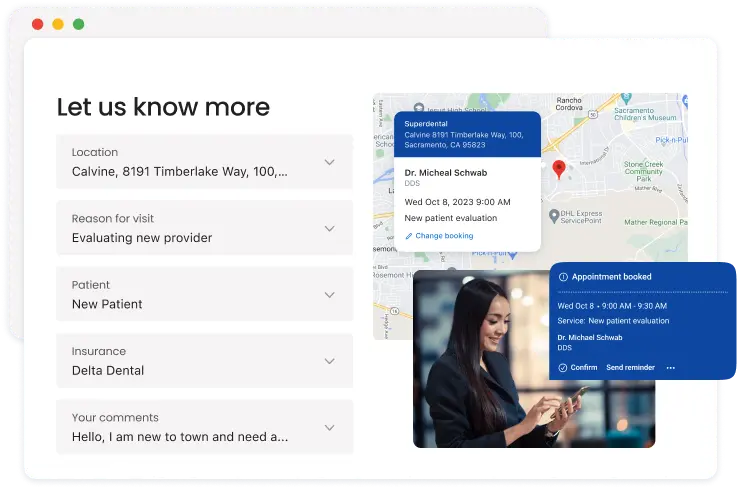Screen dimensions: 737x488
Task: Click the Dr. Micheal Schwab name on map card
Action: (446, 173)
